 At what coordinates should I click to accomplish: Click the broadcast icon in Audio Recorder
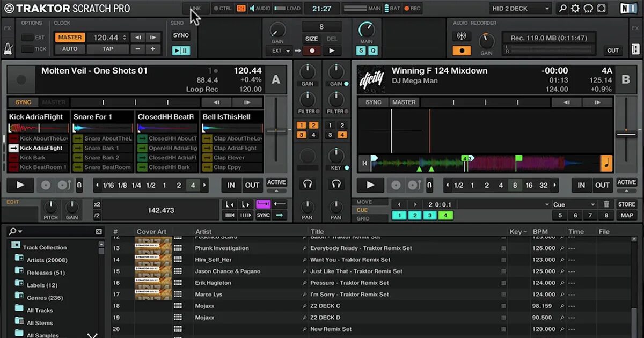(x=461, y=36)
